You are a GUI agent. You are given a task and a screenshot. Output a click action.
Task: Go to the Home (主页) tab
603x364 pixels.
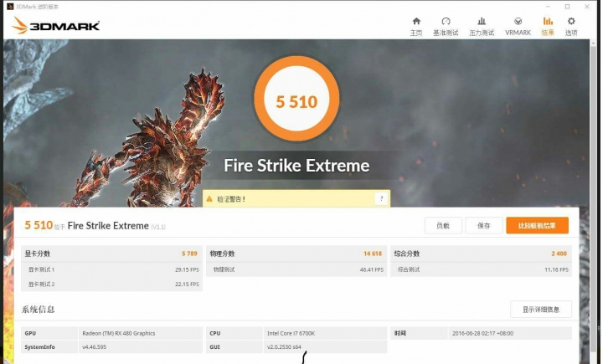click(x=415, y=27)
